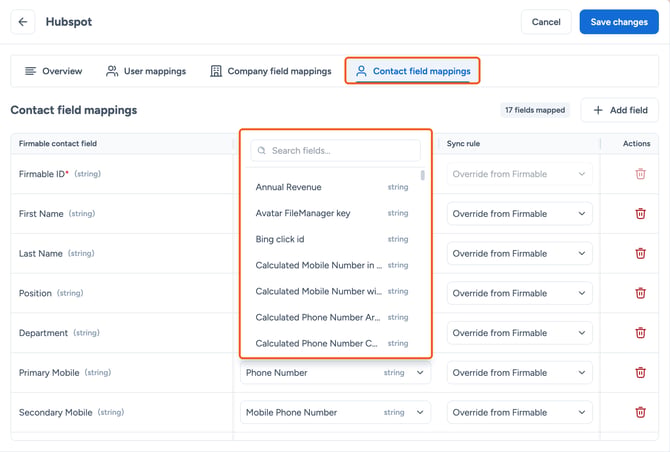The height and width of the screenshot is (452, 670).
Task: Choose Calculated Mobile Number wi… option
Action: click(332, 291)
